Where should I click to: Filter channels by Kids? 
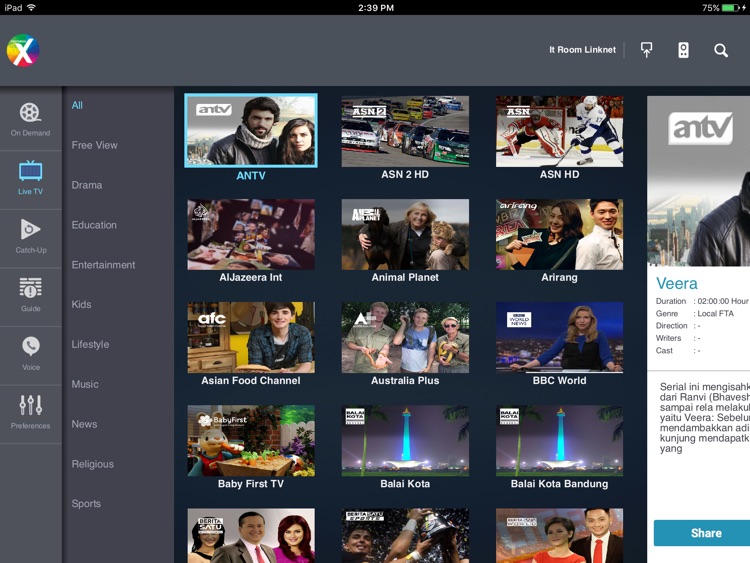click(81, 304)
